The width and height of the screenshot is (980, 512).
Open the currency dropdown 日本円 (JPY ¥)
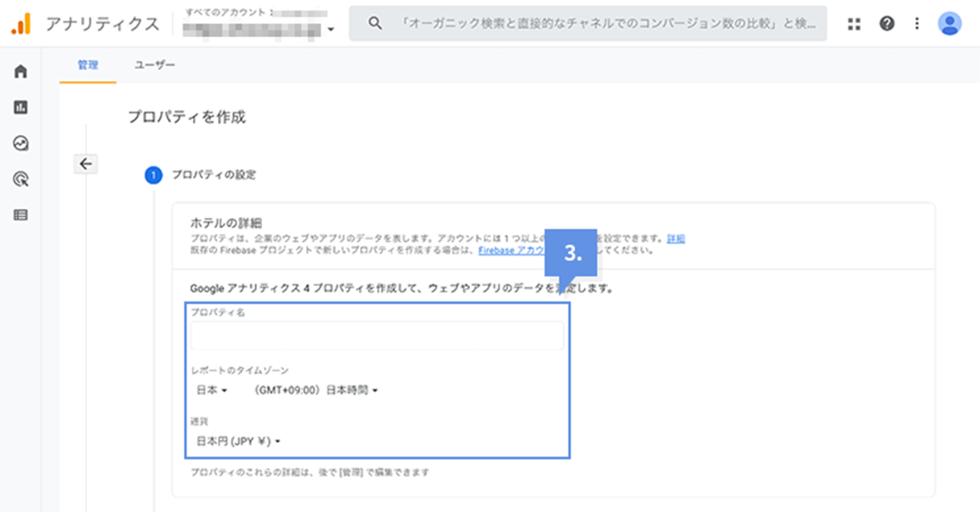click(238, 442)
